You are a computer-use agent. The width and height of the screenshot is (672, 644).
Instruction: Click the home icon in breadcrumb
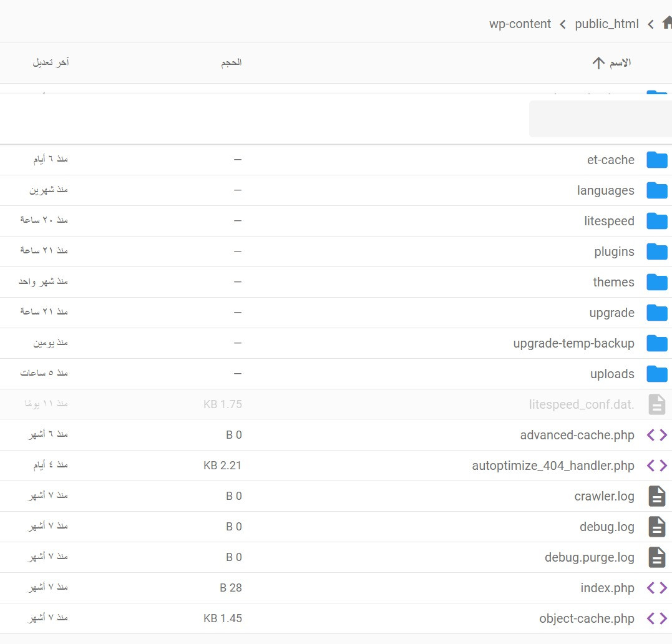667,23
